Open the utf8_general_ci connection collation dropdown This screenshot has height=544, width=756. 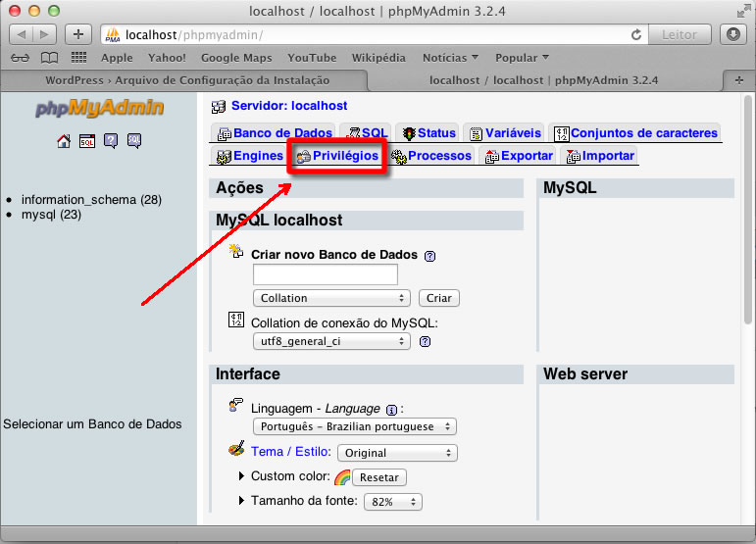coord(331,342)
